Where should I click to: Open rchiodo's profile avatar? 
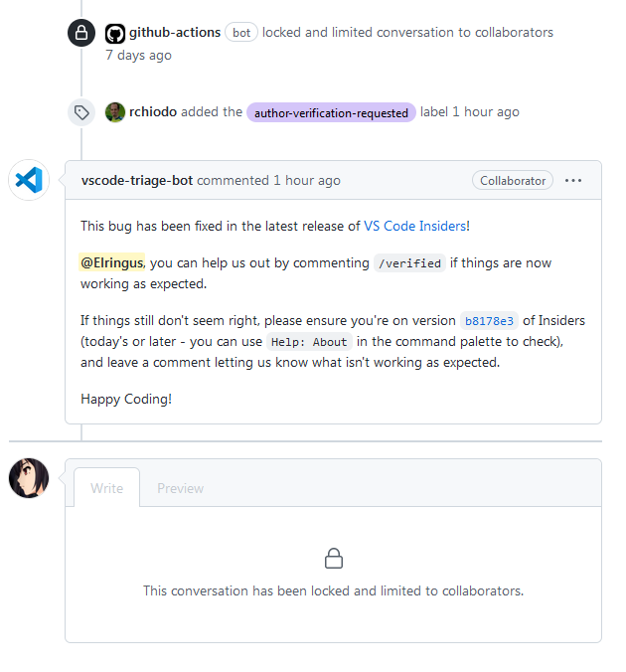pyautogui.click(x=115, y=112)
